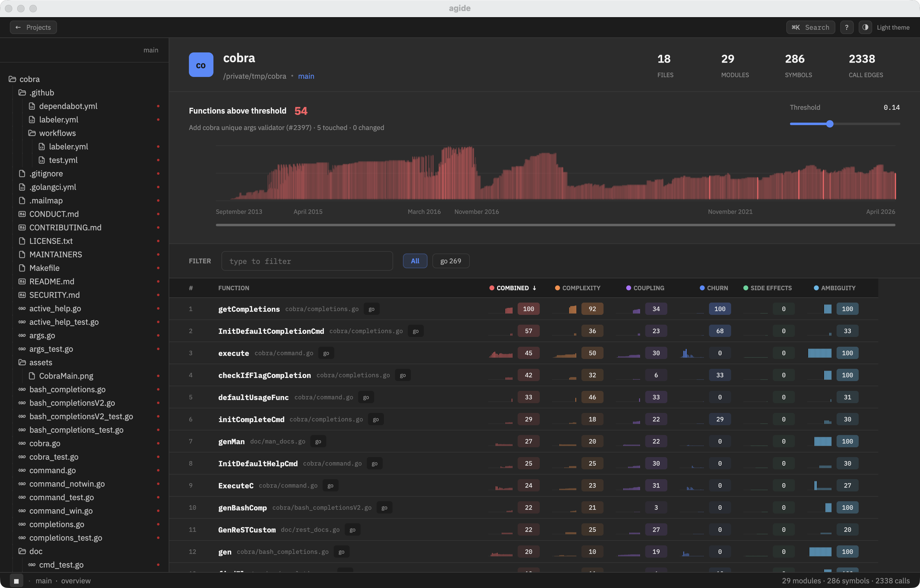The height and width of the screenshot is (588, 920).
Task: Click the CONDUCT.md markdown icon
Action: (22, 214)
